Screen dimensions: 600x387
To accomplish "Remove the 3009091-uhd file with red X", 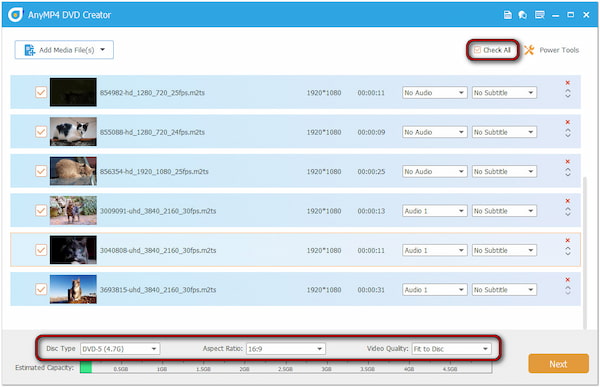I will click(x=567, y=201).
